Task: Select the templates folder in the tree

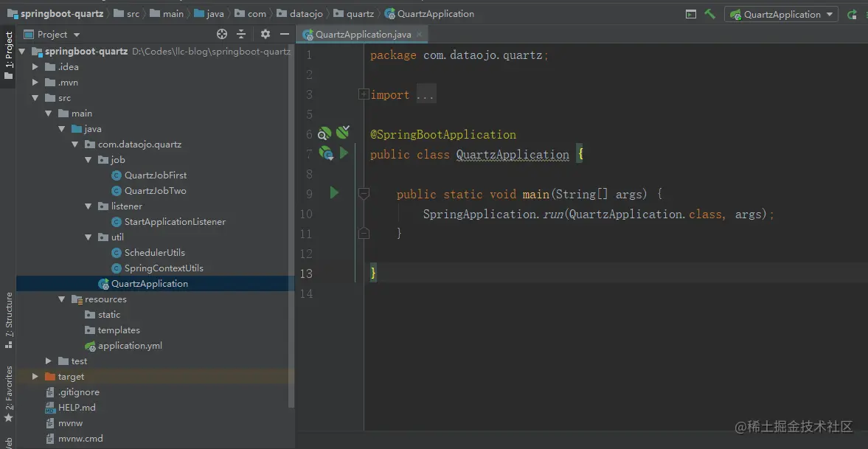Action: click(119, 330)
